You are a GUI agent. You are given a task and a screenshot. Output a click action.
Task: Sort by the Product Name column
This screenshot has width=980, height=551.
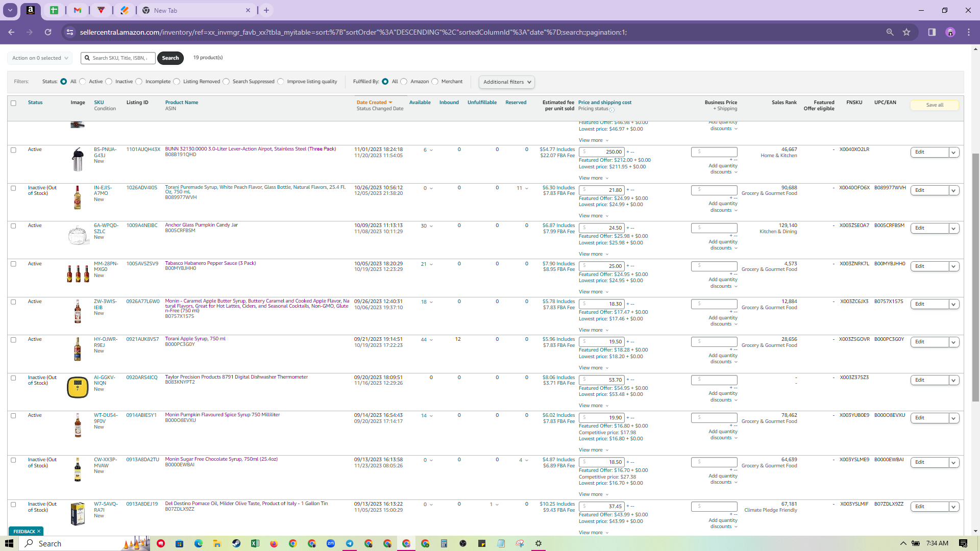(182, 103)
